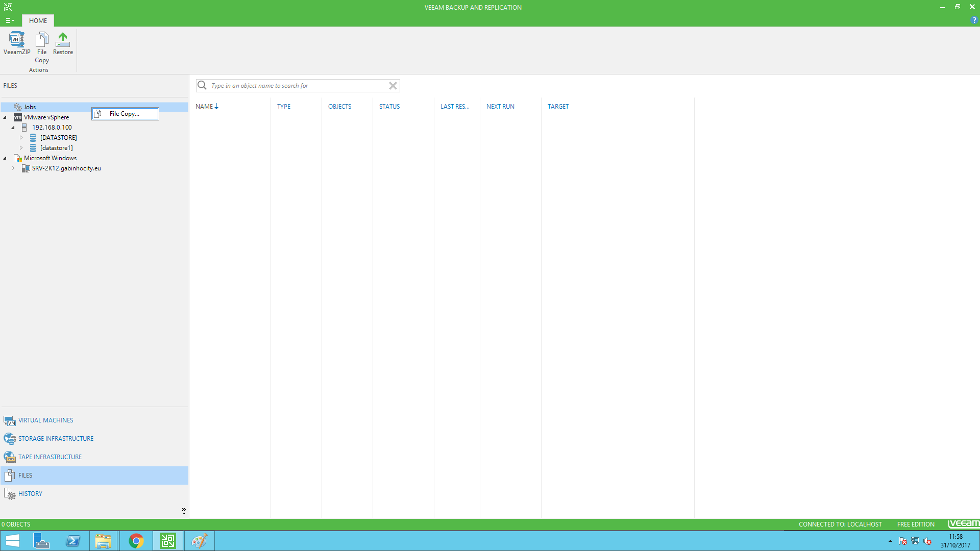Expand the [datastore1] node
Viewport: 980px width, 551px height.
pos(21,148)
